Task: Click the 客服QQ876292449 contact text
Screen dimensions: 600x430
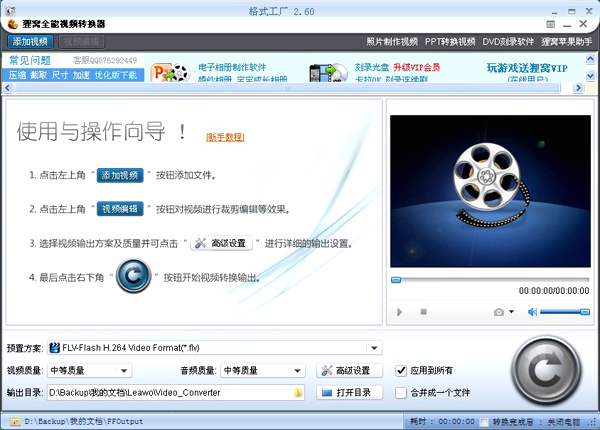Action: 105,60
